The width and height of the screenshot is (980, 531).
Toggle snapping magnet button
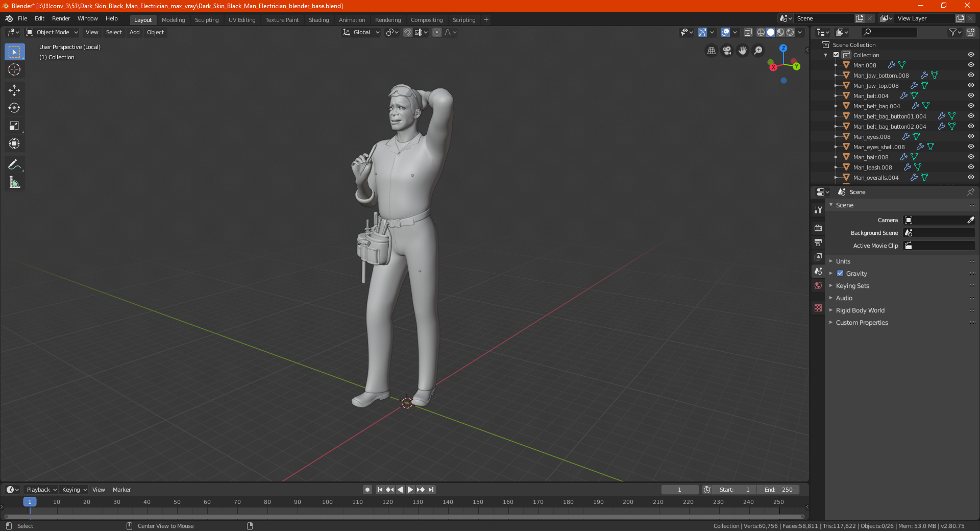[408, 32]
